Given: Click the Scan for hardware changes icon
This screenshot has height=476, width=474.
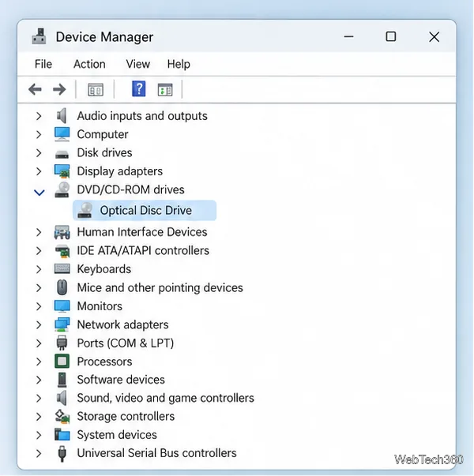Looking at the screenshot, I should tap(165, 90).
